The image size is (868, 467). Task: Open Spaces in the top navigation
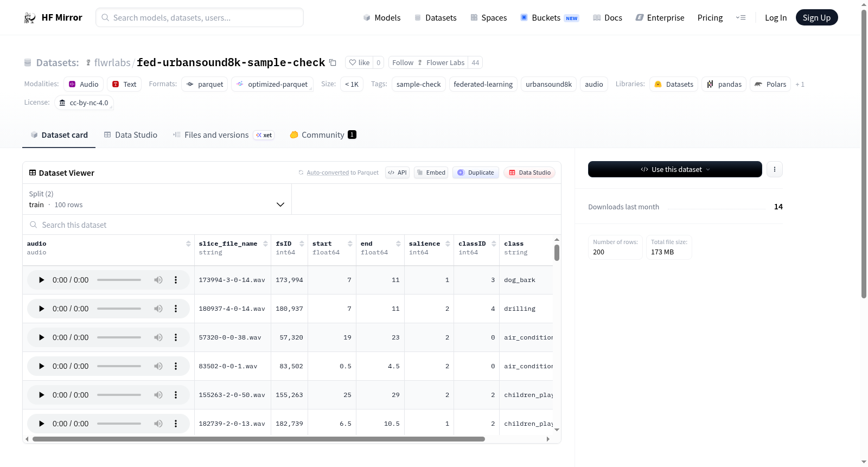point(488,18)
